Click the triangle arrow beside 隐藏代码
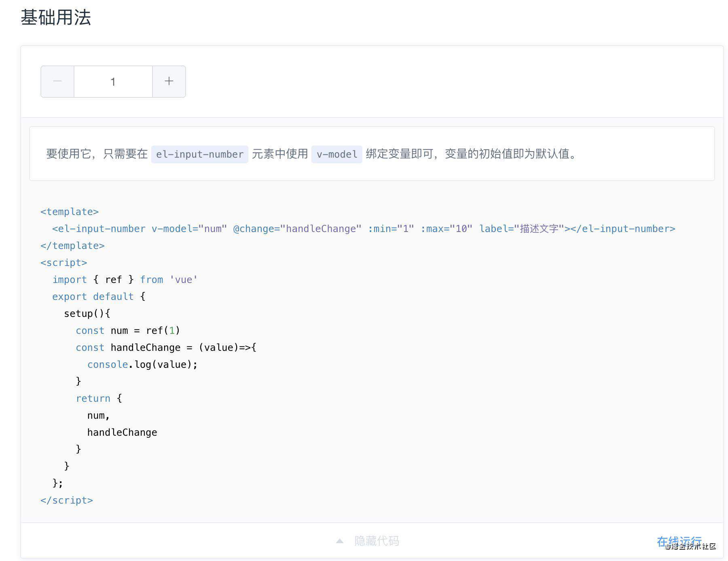728x561 pixels. point(340,541)
